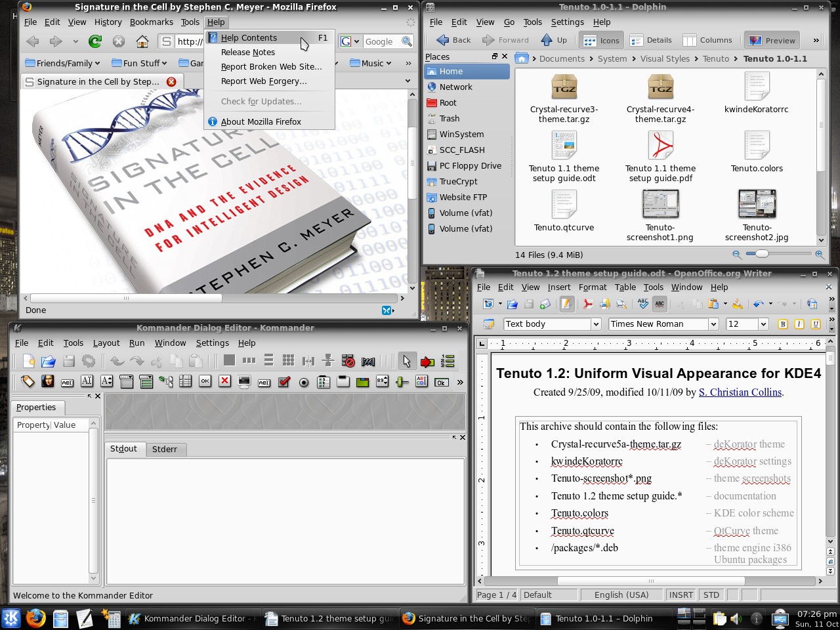Click Format Paintbrush icon in Writer
The width and height of the screenshot is (840, 630).
click(x=738, y=304)
